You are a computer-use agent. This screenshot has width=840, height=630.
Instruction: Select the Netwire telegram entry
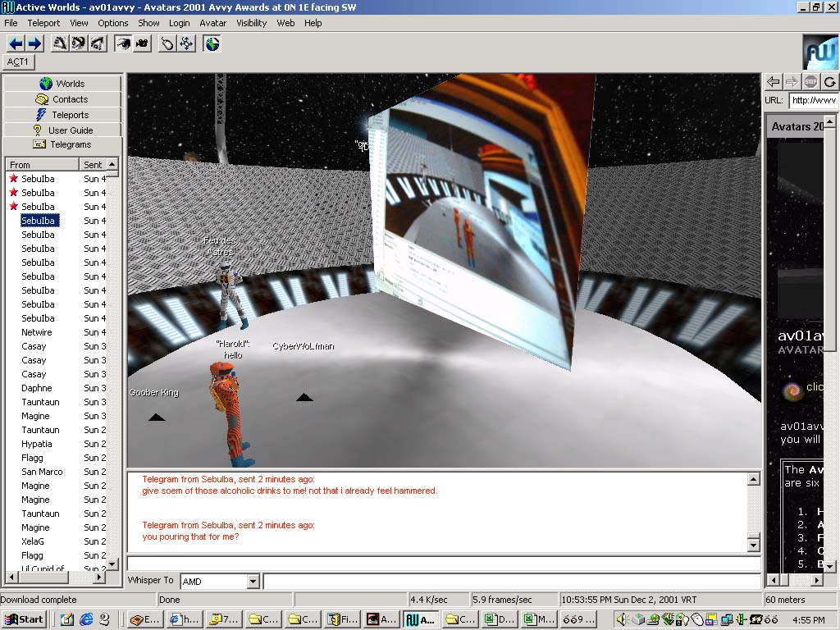[37, 332]
